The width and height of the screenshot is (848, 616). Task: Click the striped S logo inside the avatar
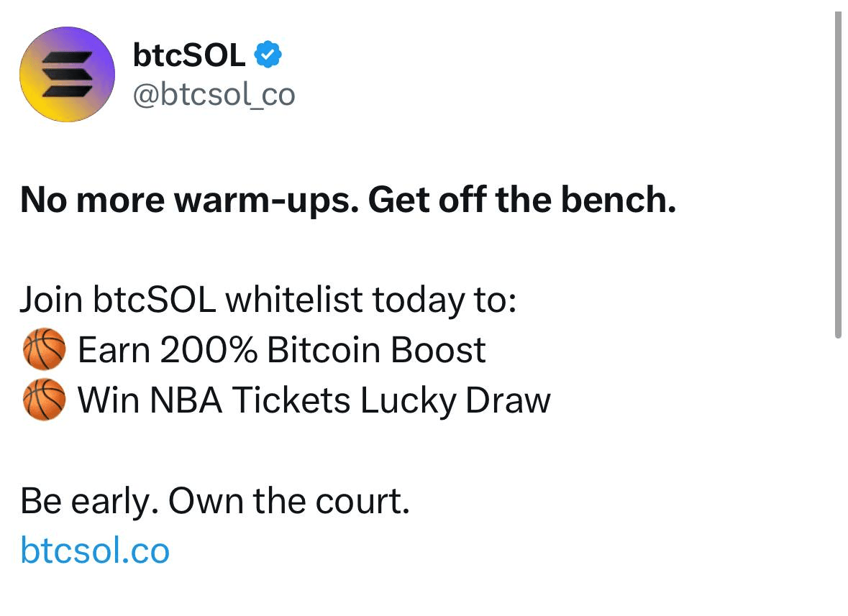(x=67, y=74)
